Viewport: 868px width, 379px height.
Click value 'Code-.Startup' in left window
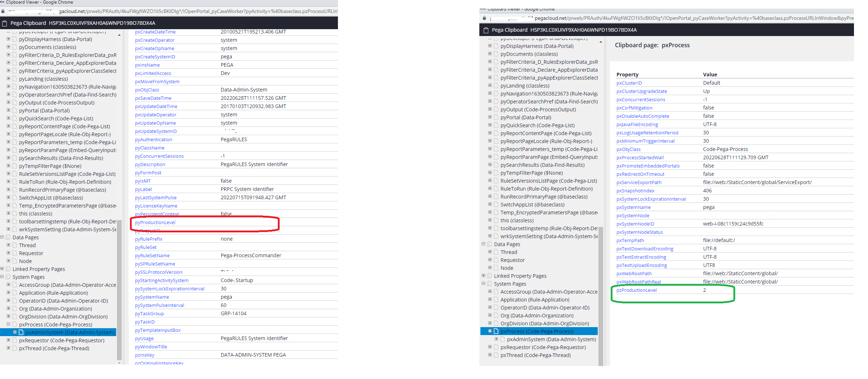click(237, 281)
